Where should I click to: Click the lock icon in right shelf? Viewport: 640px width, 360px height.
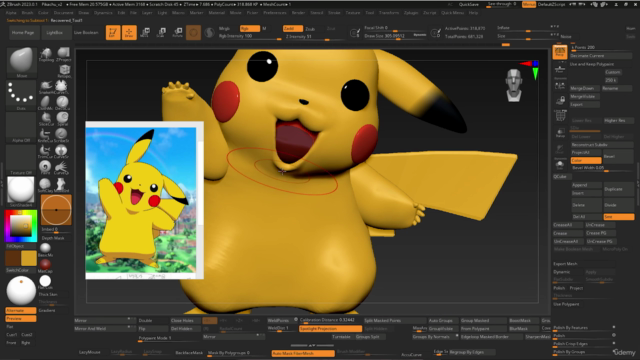pyautogui.click(x=560, y=100)
